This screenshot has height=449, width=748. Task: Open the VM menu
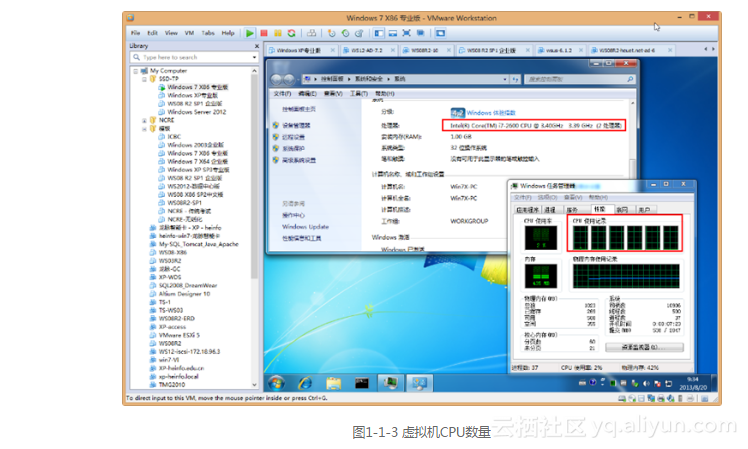pyautogui.click(x=189, y=33)
